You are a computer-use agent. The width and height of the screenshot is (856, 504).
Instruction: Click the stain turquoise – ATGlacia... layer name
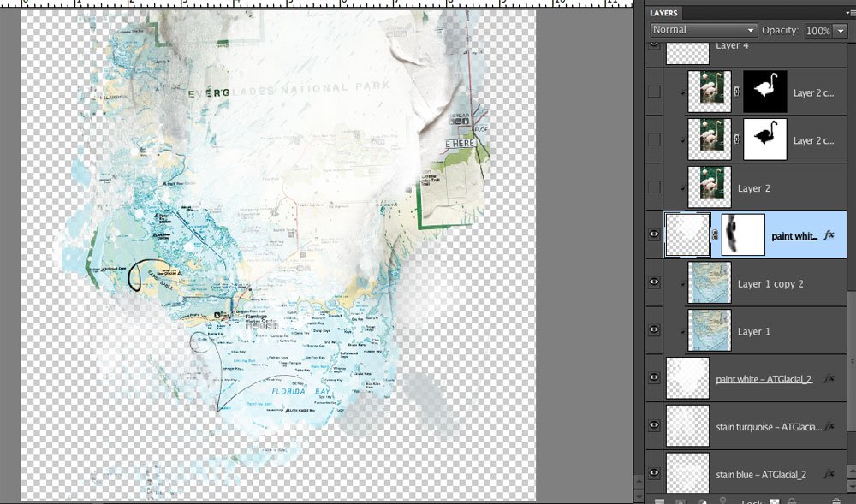(769, 426)
